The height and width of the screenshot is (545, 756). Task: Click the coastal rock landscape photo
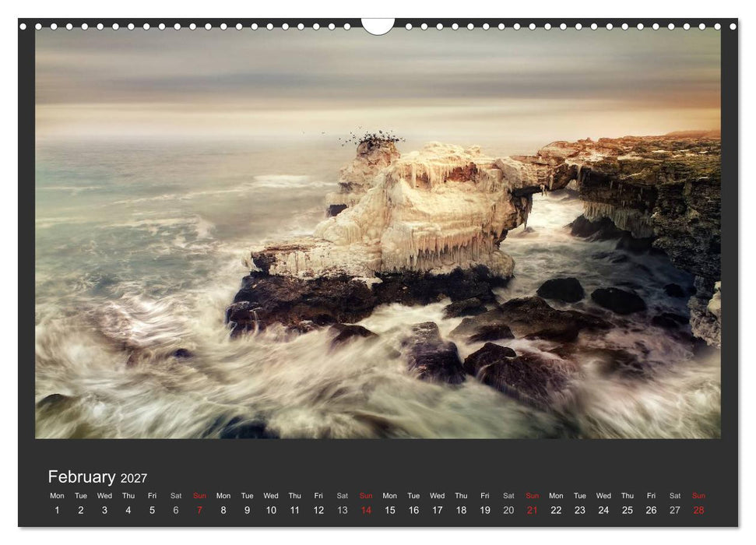click(378, 233)
